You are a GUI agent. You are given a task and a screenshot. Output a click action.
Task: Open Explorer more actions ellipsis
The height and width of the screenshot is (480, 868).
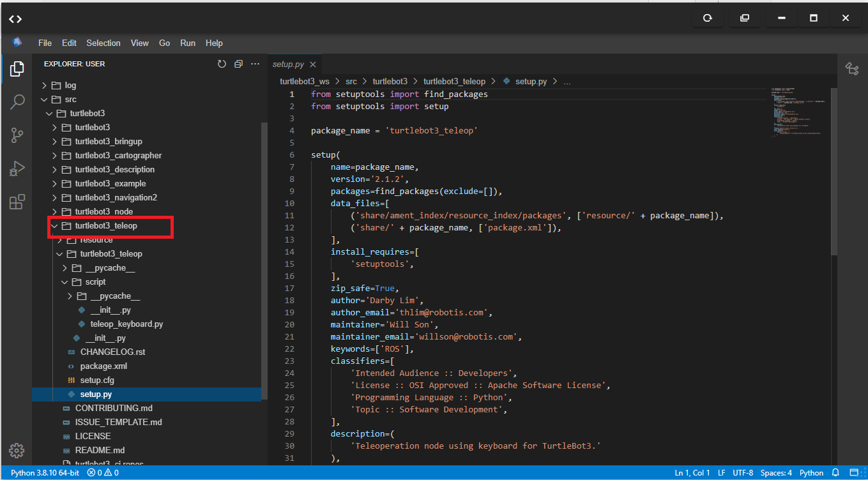(255, 64)
